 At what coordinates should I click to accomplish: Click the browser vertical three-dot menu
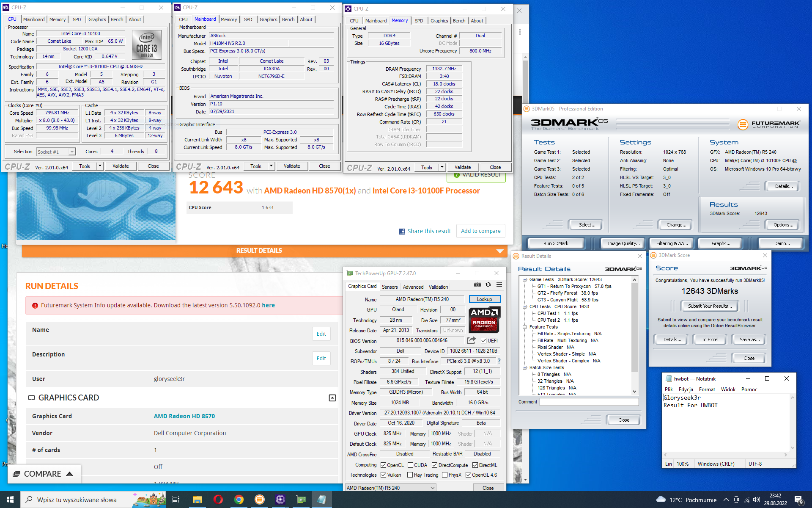click(x=520, y=32)
